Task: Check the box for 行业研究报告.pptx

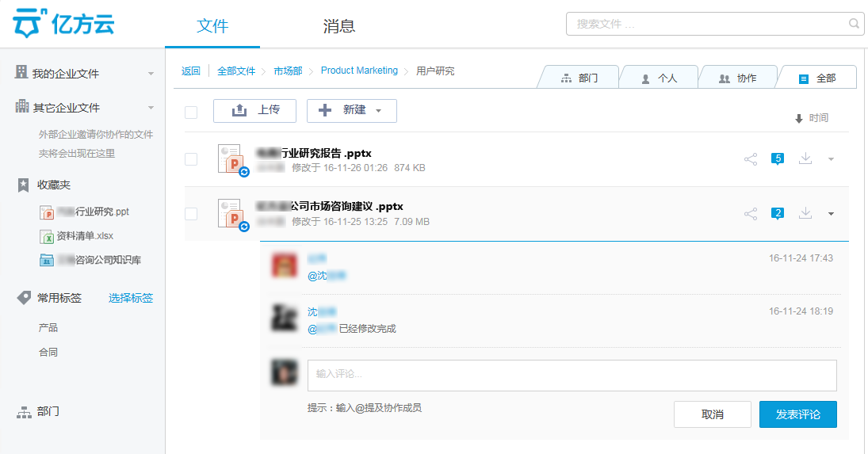Action: pos(191,159)
